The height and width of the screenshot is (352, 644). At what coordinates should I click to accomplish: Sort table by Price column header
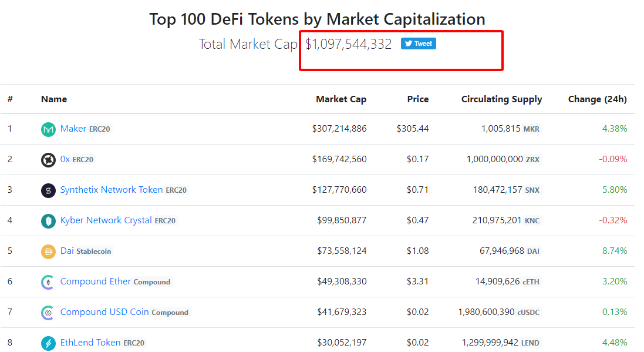(x=418, y=99)
